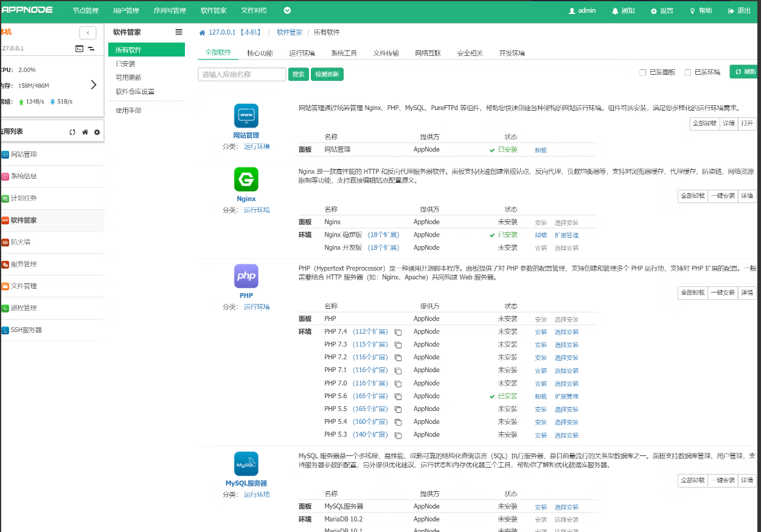
Task: Click copy icon next to PHP 5.6 row
Action: tap(398, 396)
